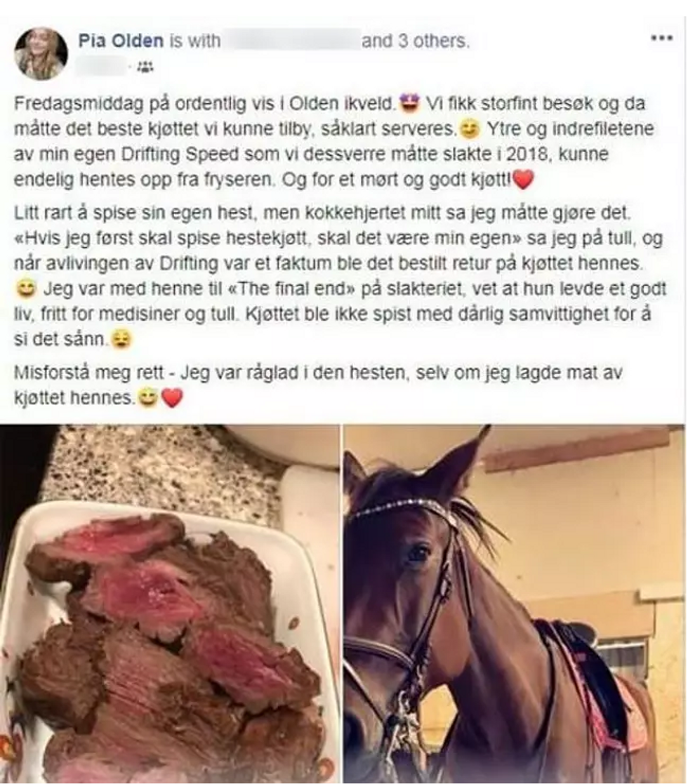Image resolution: width=688 pixels, height=784 pixels.
Task: Click the red heart after 'kjøttet hennes'
Action: 172,399
